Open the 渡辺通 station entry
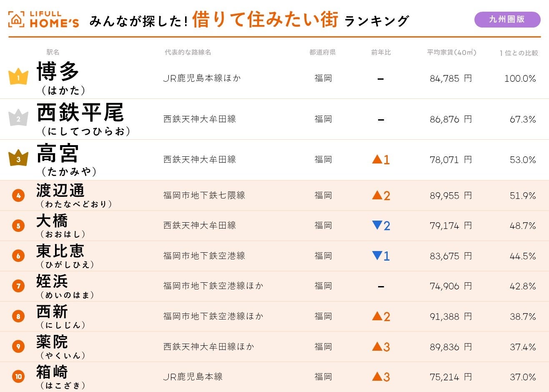 pyautogui.click(x=60, y=191)
